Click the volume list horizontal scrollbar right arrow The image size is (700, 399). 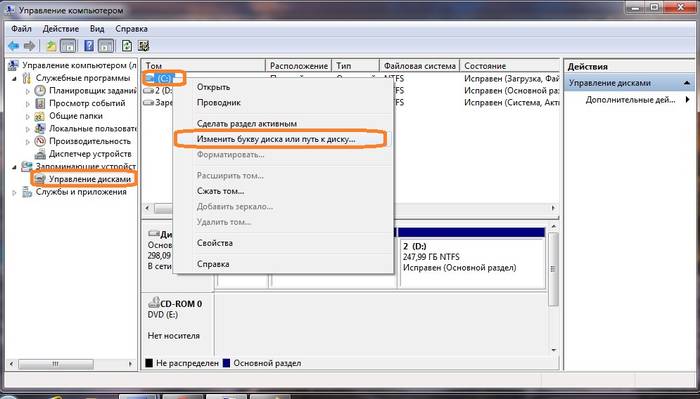554,208
